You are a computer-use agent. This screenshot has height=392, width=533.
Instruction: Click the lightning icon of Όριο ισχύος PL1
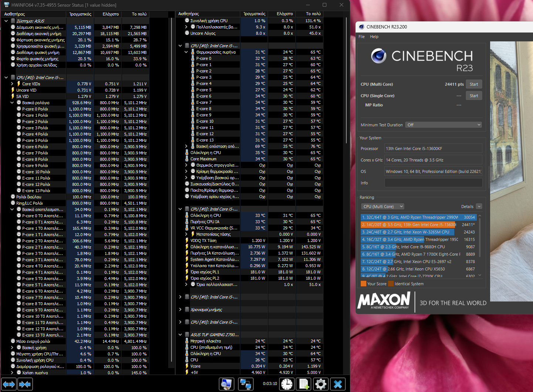(187, 272)
